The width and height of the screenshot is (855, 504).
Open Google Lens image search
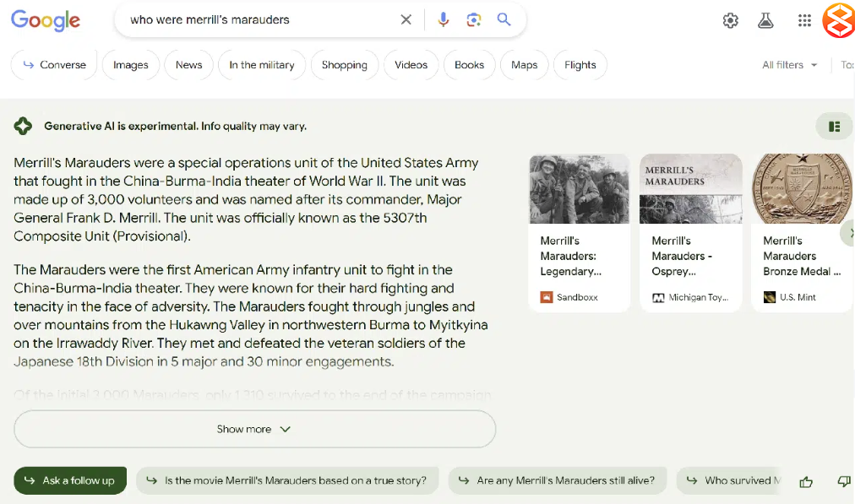[x=474, y=20]
